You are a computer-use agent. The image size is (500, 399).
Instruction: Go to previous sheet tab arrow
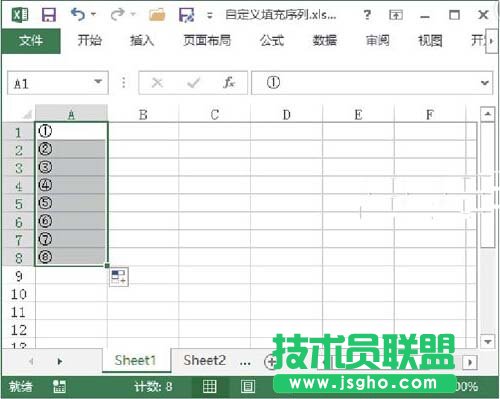pyautogui.click(x=31, y=361)
